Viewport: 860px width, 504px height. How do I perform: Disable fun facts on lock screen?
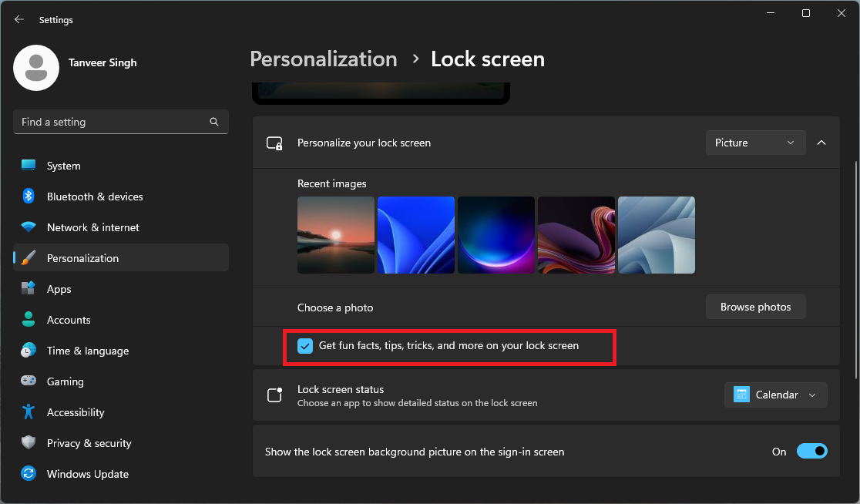click(305, 346)
